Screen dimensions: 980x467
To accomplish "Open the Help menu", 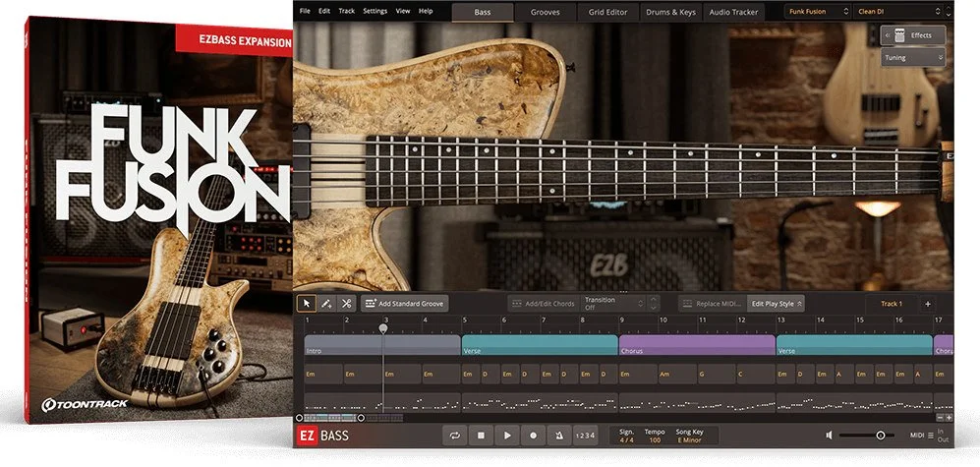I will pos(426,11).
